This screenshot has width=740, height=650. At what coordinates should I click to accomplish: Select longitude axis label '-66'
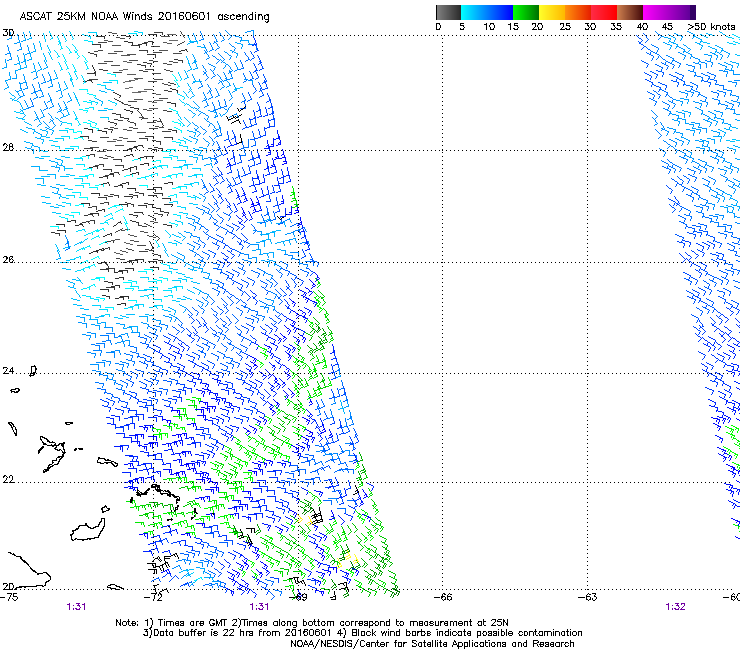(443, 597)
